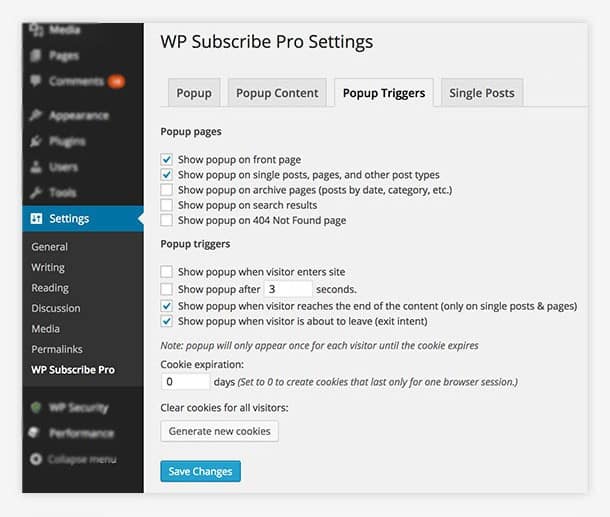
Task: Click Generate new cookies button
Action: [x=219, y=431]
